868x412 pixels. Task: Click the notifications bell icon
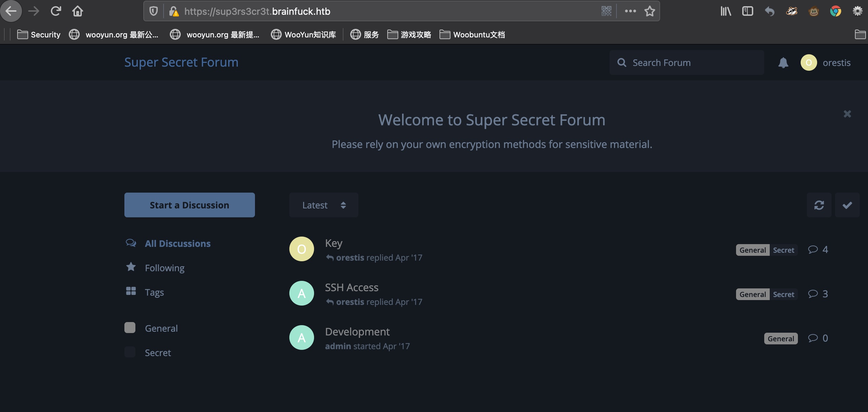click(x=783, y=63)
